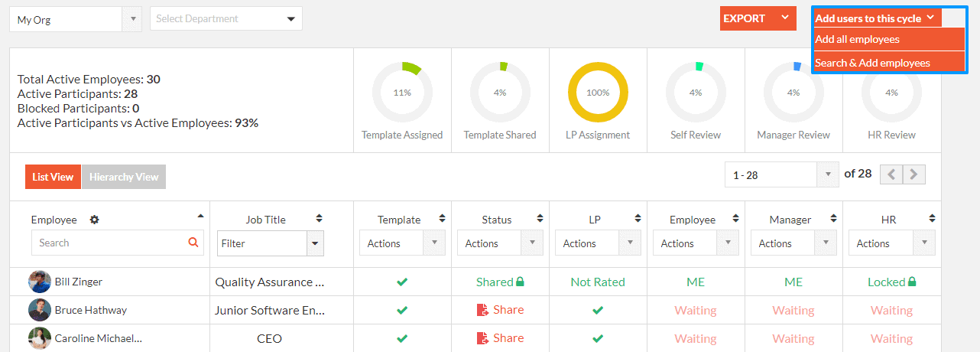The height and width of the screenshot is (352, 980).
Task: Click Locked HR status for Bill Zinger
Action: (x=887, y=282)
